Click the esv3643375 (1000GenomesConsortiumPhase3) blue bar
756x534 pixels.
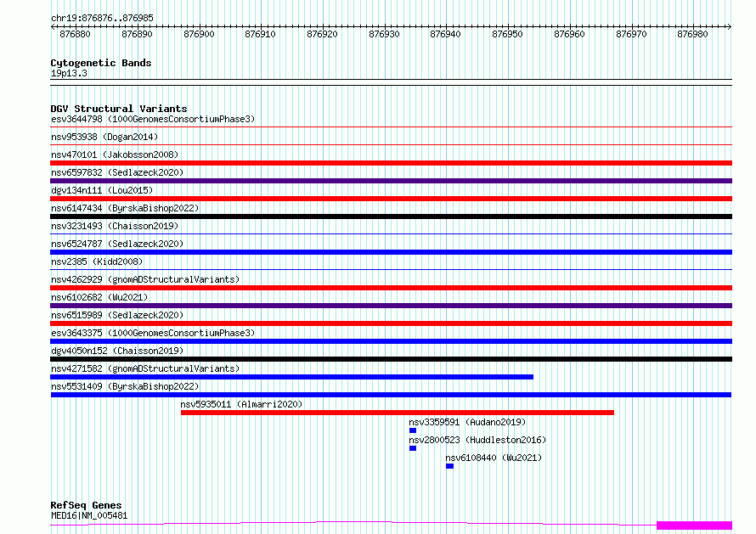click(391, 341)
